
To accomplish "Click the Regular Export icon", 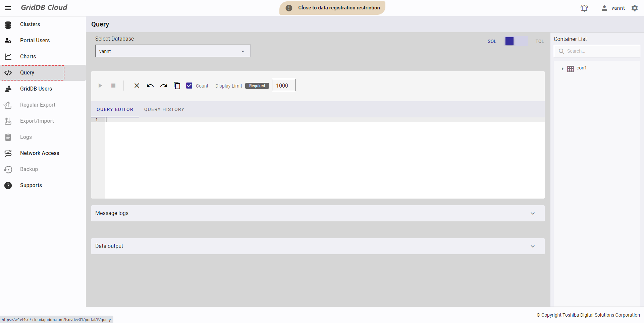I will [x=8, y=105].
